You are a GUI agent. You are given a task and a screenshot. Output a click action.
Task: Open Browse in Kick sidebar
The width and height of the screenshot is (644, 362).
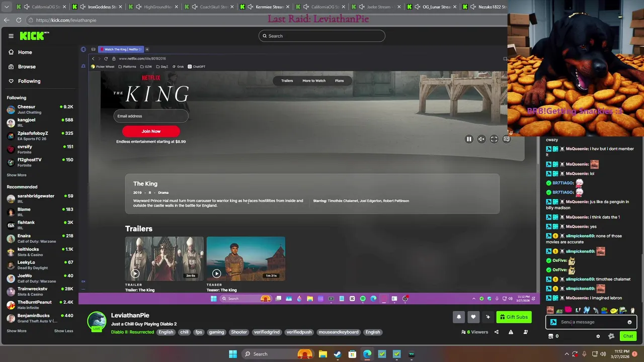click(22, 66)
